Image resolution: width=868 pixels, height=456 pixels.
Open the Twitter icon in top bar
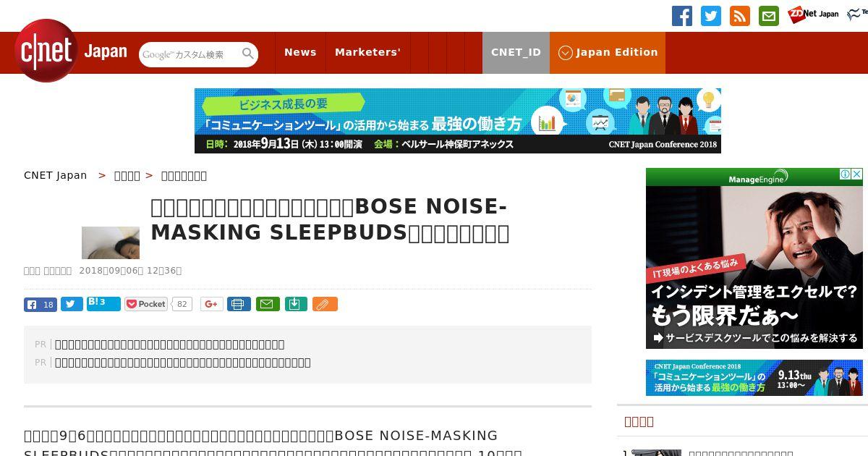[711, 16]
